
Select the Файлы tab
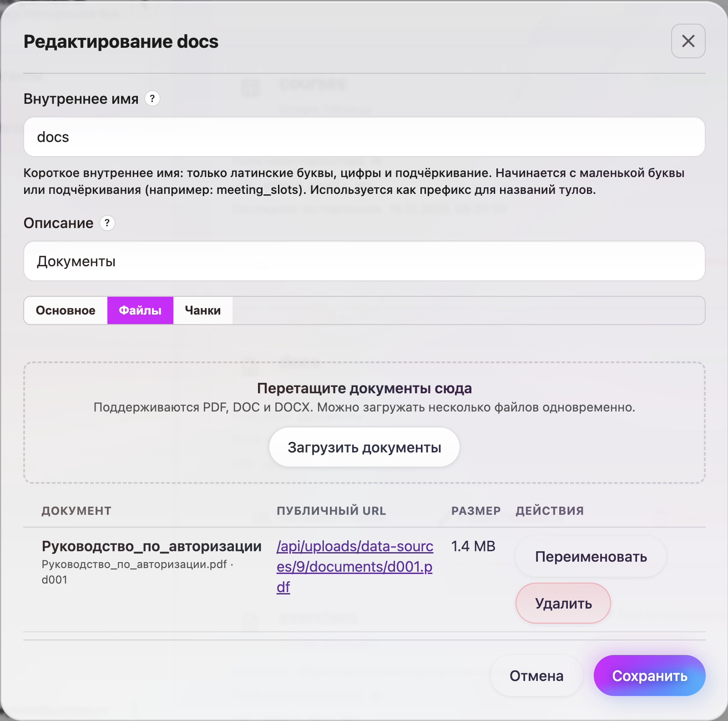(x=140, y=310)
